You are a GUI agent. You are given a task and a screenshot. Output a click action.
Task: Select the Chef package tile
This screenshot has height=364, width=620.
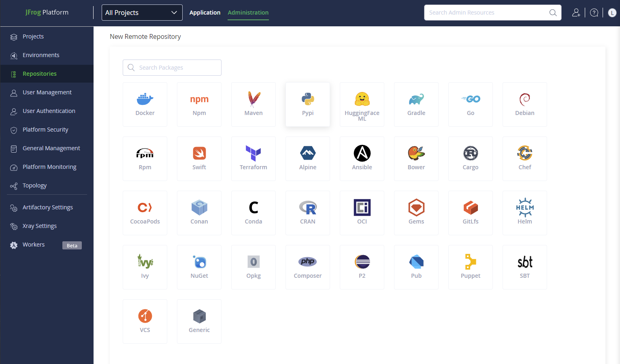click(525, 159)
